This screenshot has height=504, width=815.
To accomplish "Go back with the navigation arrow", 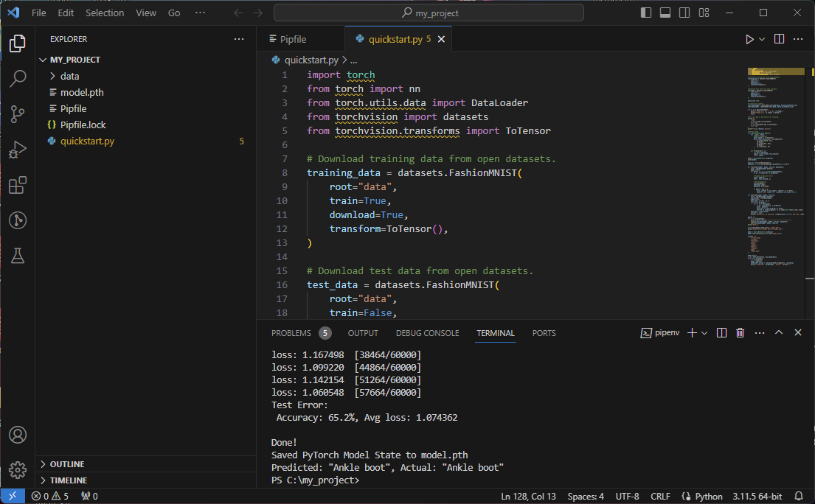I will (238, 13).
